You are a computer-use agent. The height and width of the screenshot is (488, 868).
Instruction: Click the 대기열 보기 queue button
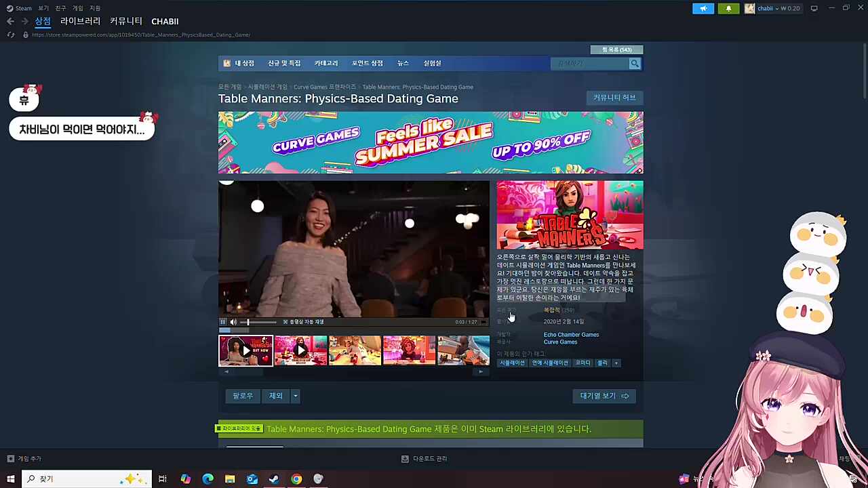click(x=604, y=396)
